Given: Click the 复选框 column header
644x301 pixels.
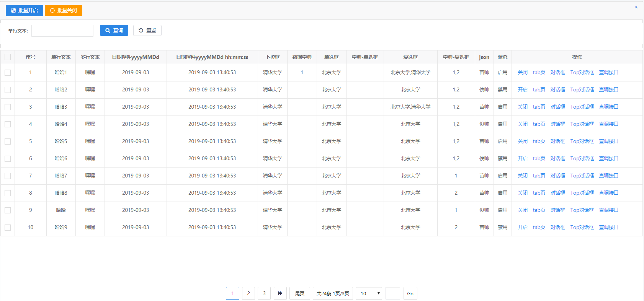Looking at the screenshot, I should [410, 57].
